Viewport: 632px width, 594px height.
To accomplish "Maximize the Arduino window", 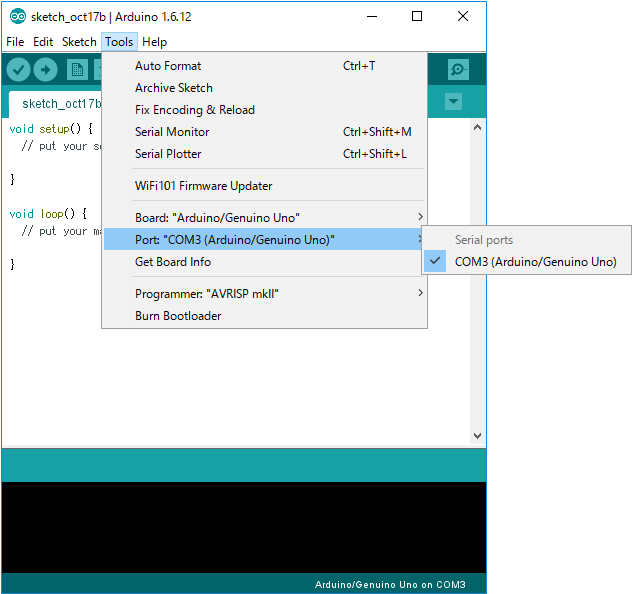I will pos(417,17).
